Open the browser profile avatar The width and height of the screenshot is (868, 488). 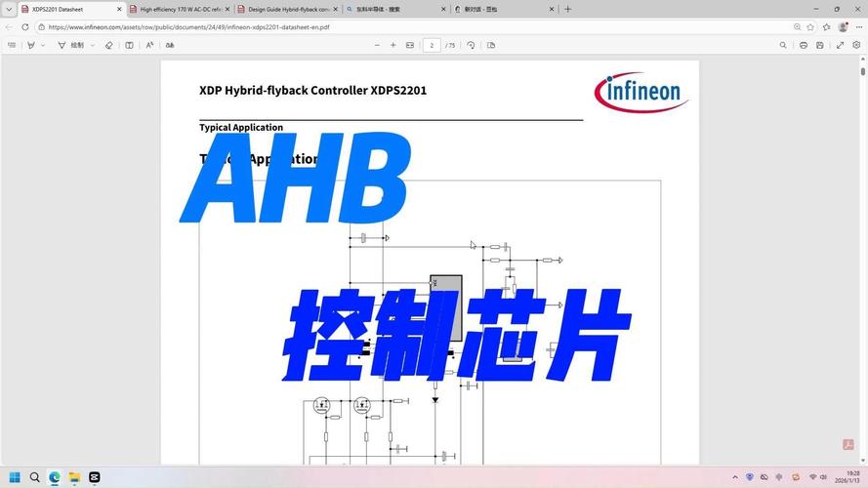pyautogui.click(x=843, y=27)
